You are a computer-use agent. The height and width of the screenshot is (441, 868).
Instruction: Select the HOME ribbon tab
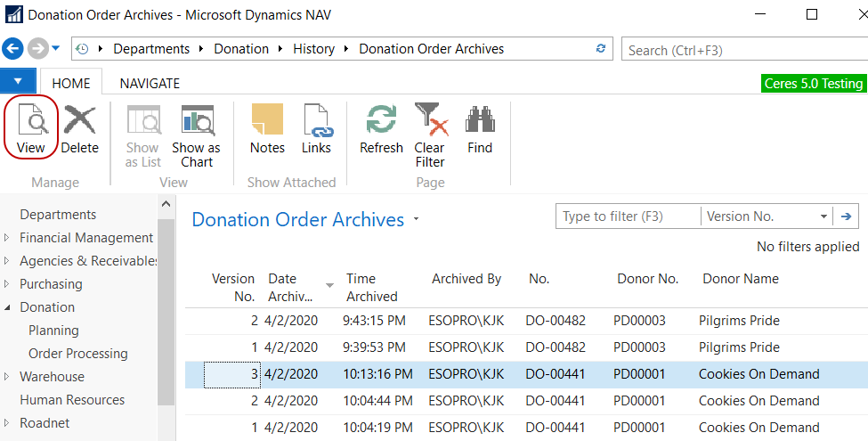[71, 83]
